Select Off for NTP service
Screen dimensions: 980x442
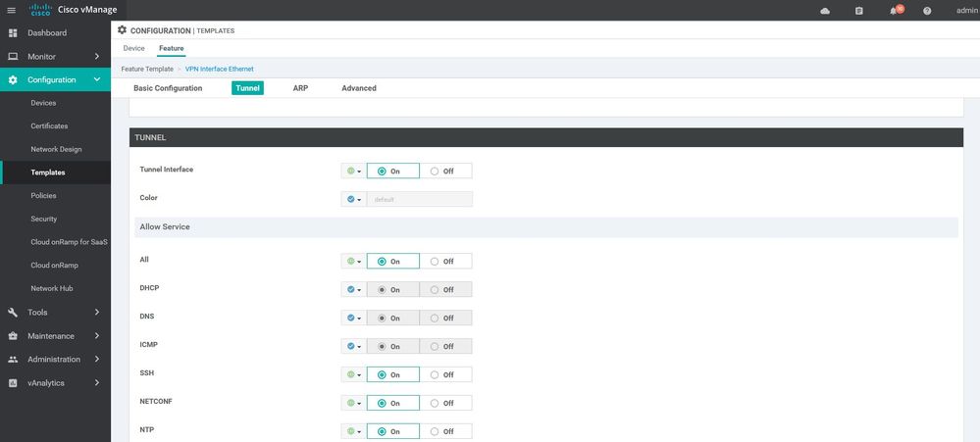pos(445,431)
